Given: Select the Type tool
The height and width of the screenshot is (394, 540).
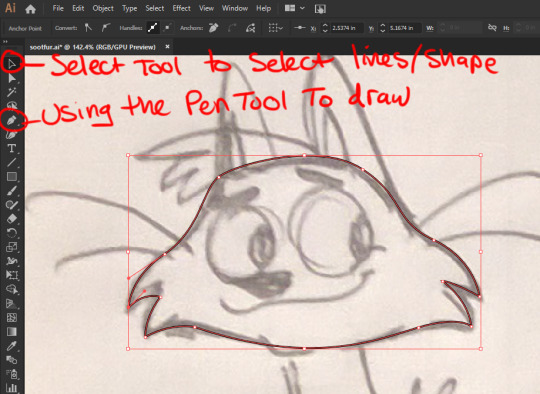Looking at the screenshot, I should (x=12, y=148).
